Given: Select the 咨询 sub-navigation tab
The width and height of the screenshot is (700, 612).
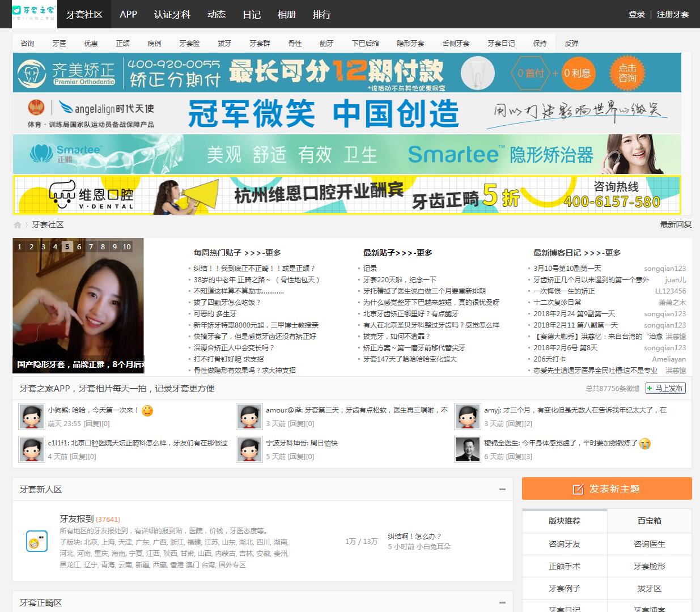Looking at the screenshot, I should point(28,43).
